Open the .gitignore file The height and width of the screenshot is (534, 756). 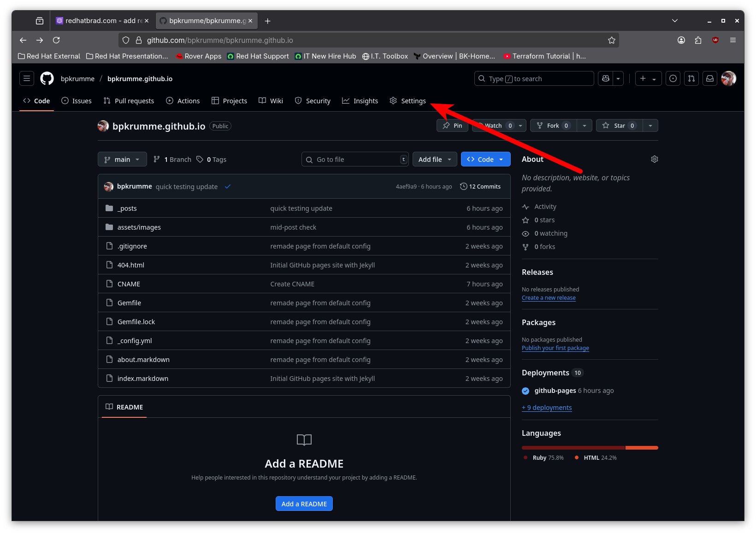[132, 246]
